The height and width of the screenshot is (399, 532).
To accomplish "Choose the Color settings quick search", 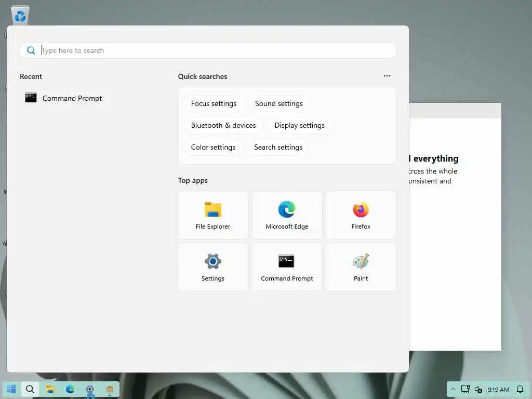I will tap(213, 147).
